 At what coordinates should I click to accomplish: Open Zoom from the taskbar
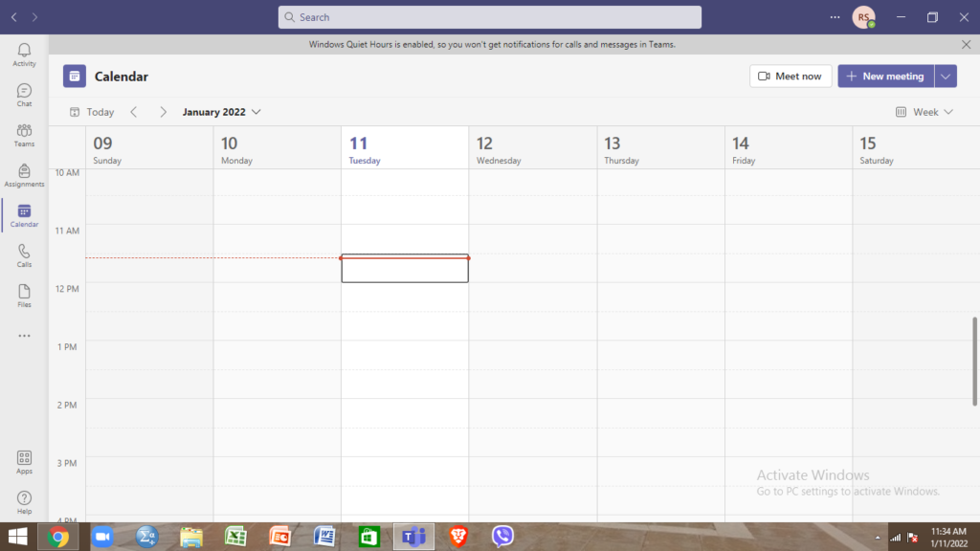(x=102, y=537)
